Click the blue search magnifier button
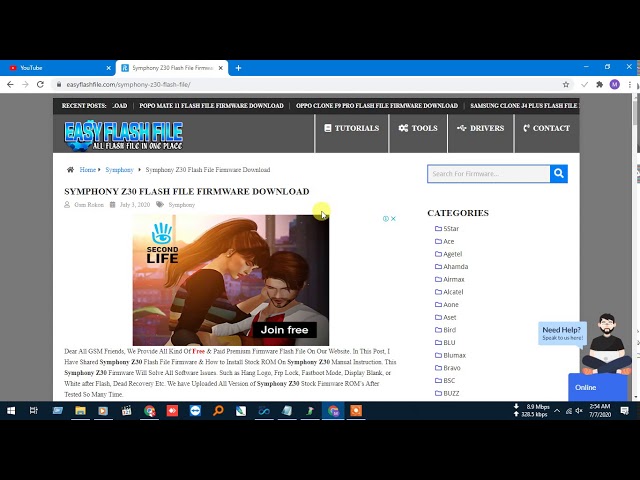The image size is (640, 480). (x=559, y=174)
